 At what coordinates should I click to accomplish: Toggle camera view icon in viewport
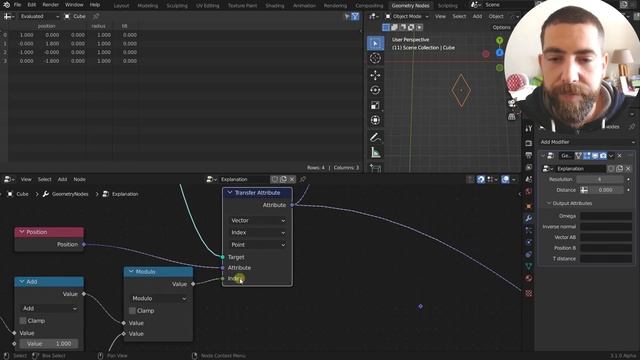point(511,103)
